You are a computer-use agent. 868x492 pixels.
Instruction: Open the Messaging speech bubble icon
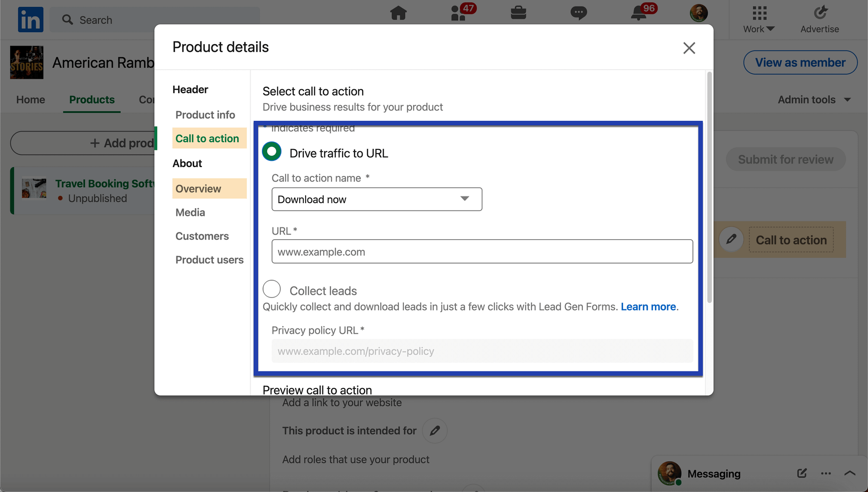click(x=579, y=13)
